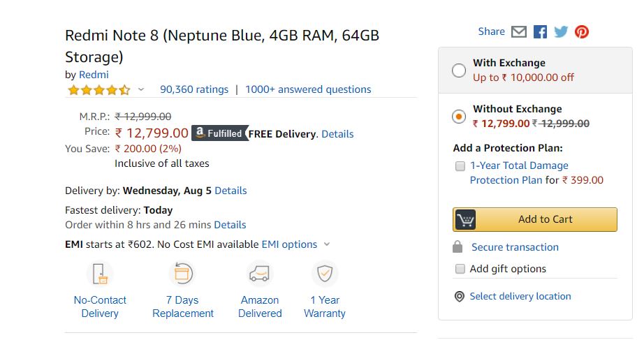The image size is (644, 340).
Task: Select the Without Exchange radio option
Action: pos(459,117)
